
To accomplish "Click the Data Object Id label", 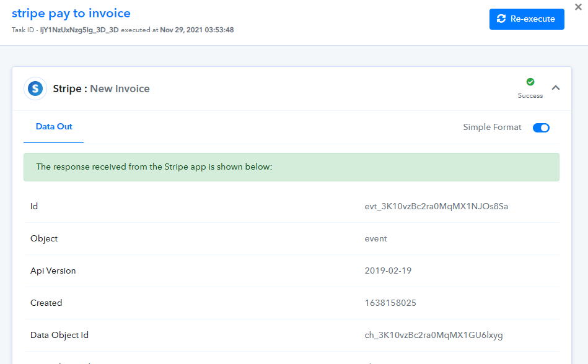I will (59, 335).
